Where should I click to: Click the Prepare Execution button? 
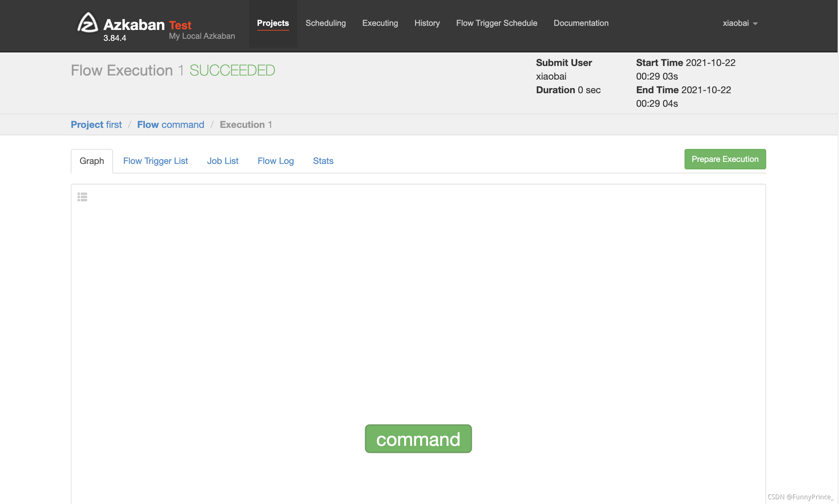(725, 159)
